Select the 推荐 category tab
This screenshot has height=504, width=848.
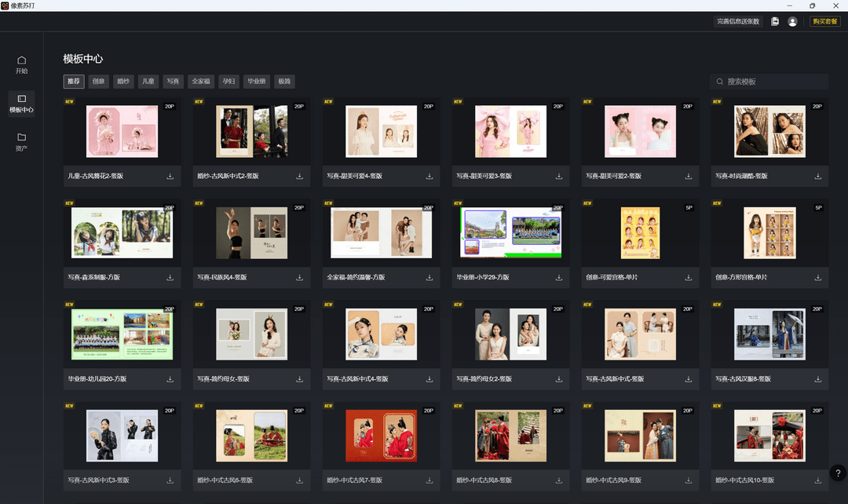click(x=73, y=81)
